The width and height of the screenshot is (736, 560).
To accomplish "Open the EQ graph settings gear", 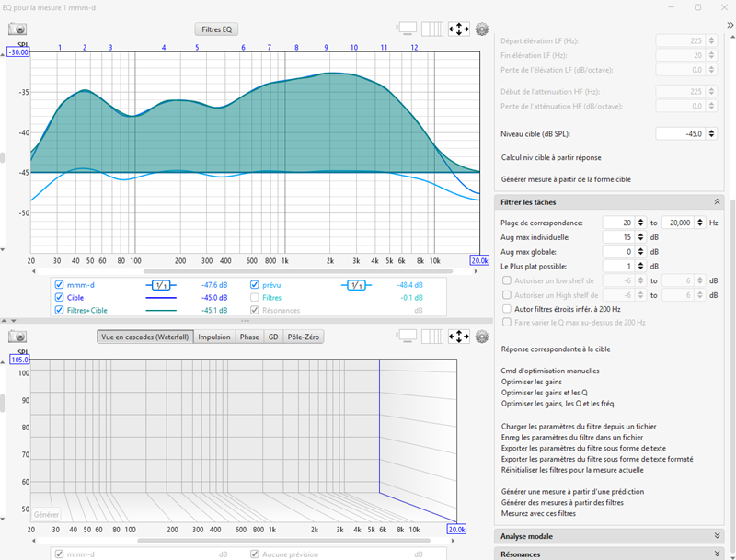I will click(x=482, y=29).
